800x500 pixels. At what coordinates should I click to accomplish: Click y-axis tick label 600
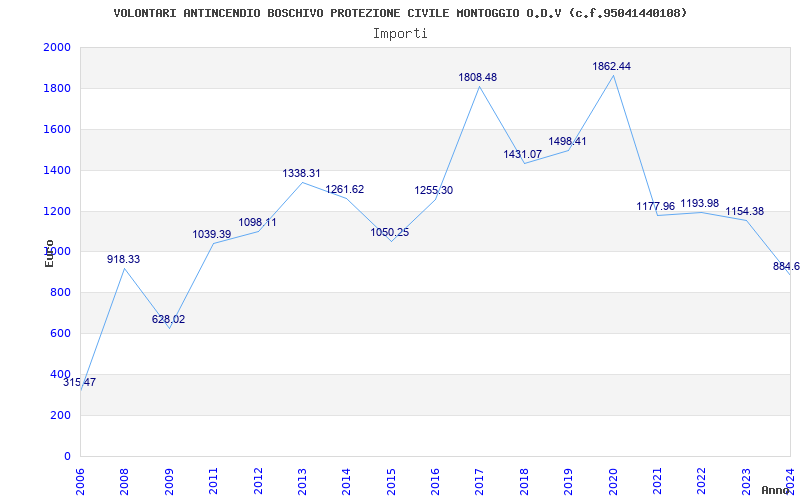click(60, 333)
